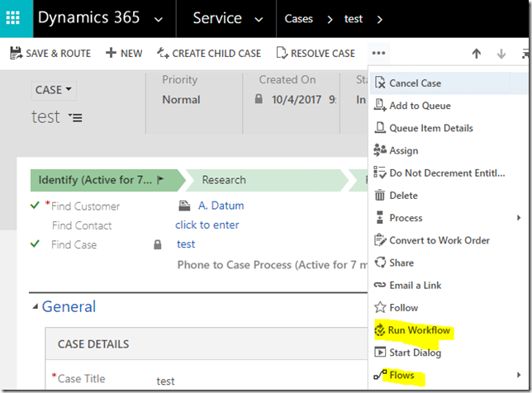Go to the Cases breadcrumb

[x=298, y=19]
